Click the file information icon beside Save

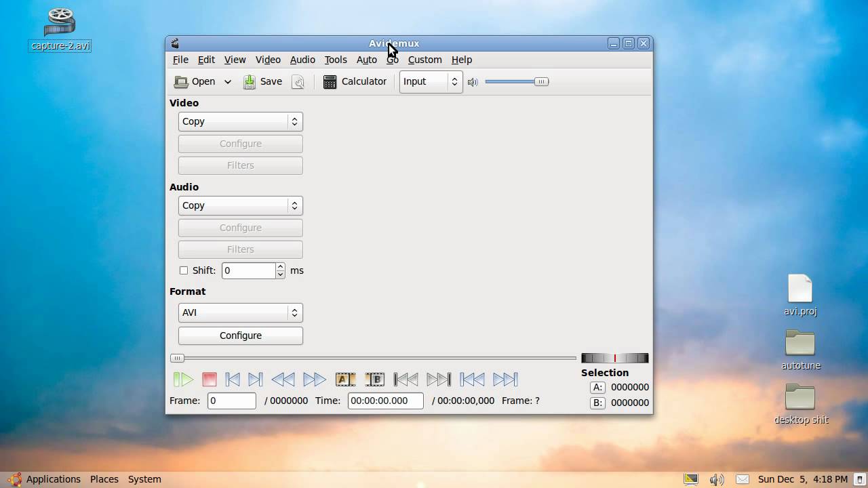pyautogui.click(x=298, y=82)
